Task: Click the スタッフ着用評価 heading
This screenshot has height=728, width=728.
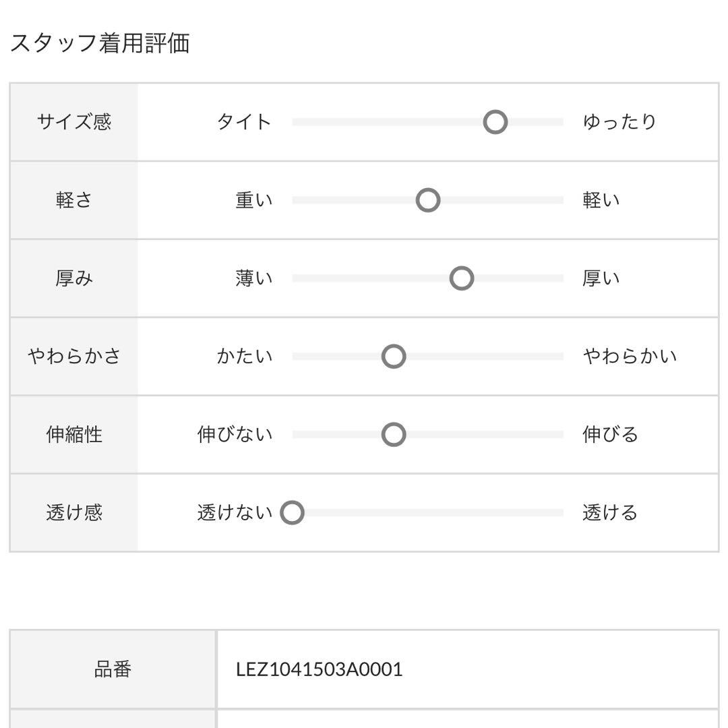Action: coord(99,42)
